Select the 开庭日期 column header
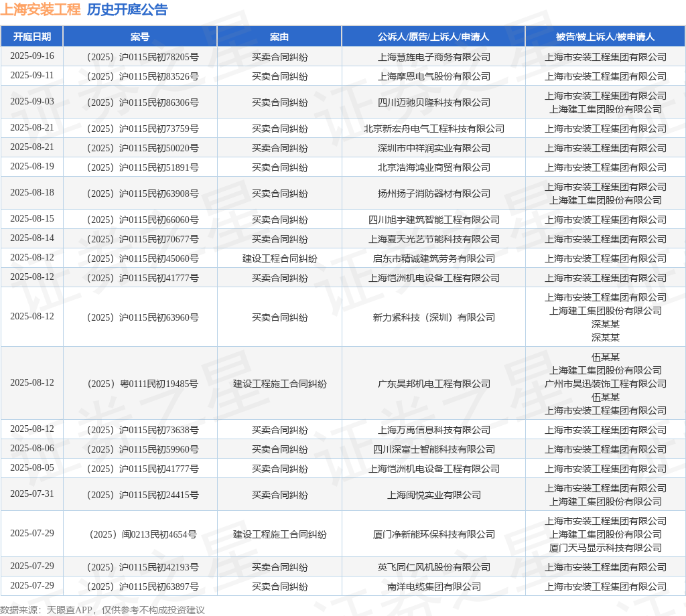 [x=32, y=37]
